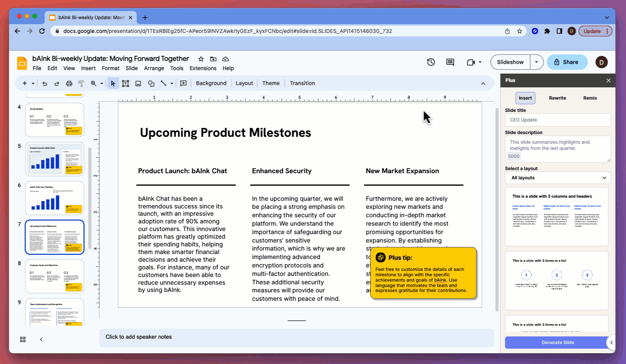Reload the browser page

tap(42, 31)
